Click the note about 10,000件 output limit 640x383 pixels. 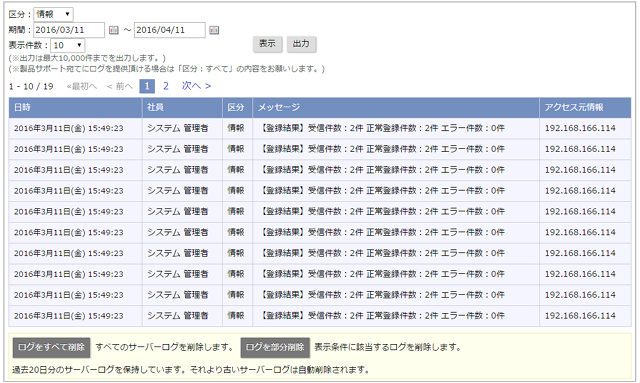point(87,58)
